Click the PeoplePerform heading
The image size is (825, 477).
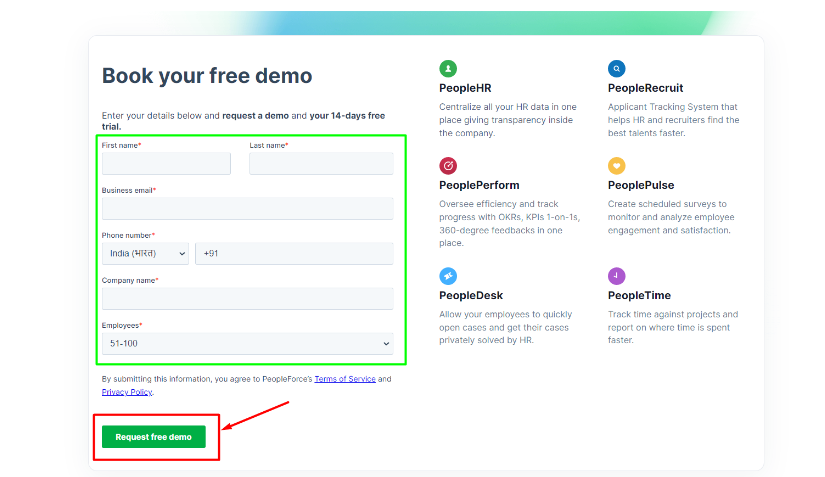click(x=479, y=185)
